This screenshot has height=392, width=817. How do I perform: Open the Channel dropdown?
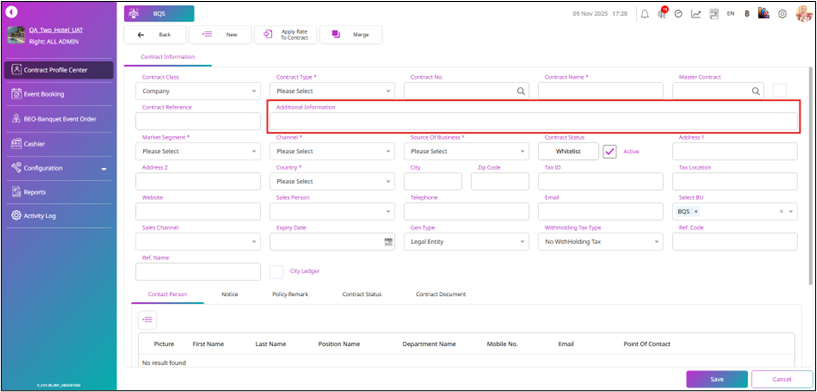pyautogui.click(x=332, y=151)
